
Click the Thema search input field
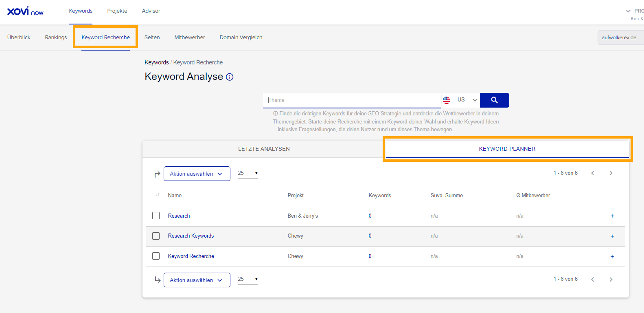click(352, 100)
